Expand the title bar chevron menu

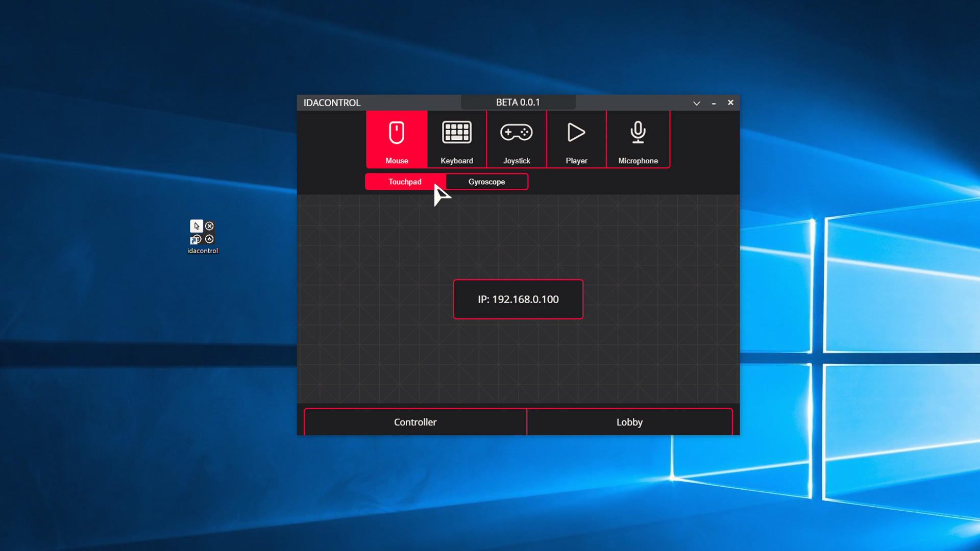696,103
